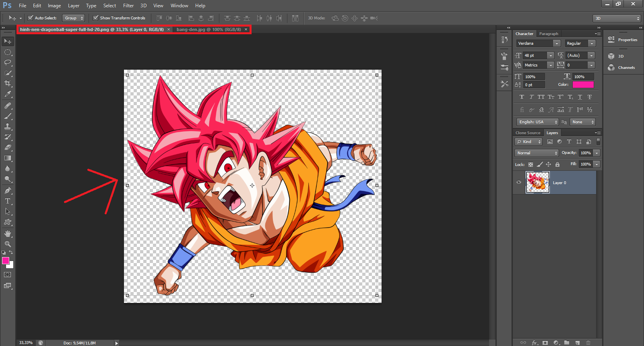Screen dimensions: 644x346
Task: Open layer Opacity dropdown arrow
Action: point(597,153)
